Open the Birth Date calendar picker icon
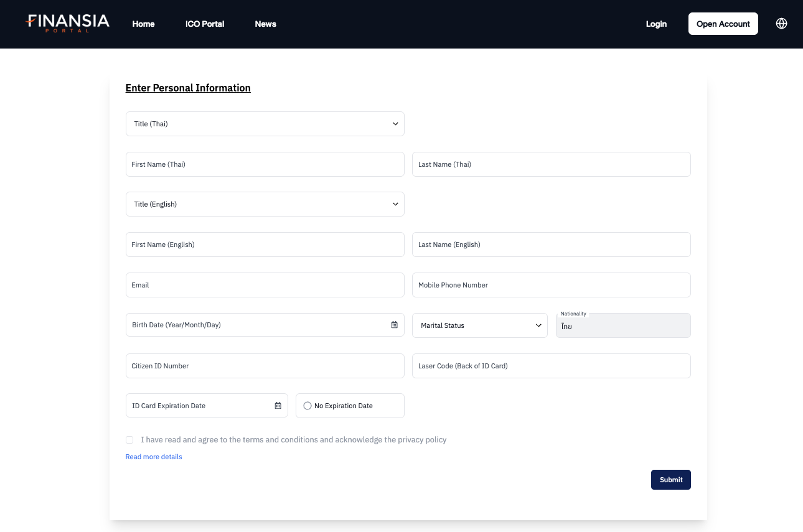The width and height of the screenshot is (803, 532). pos(394,325)
